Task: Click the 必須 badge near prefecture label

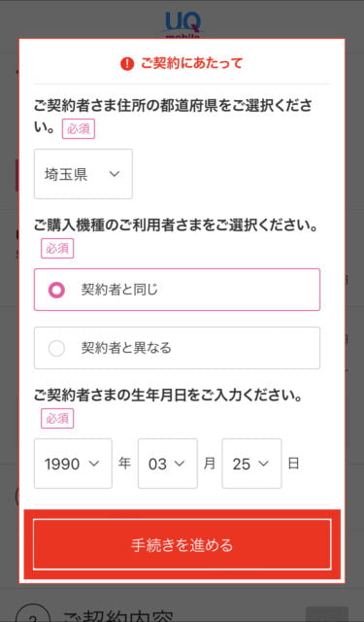Action: click(79, 129)
